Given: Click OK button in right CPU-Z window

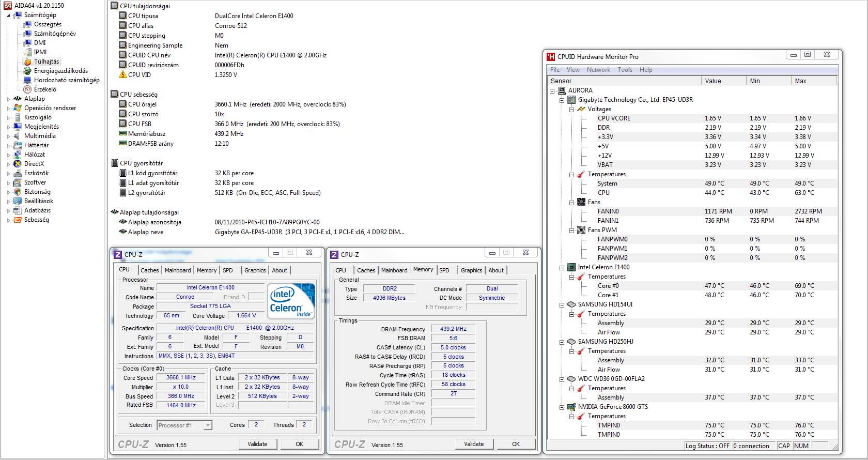Looking at the screenshot, I should click(x=516, y=444).
